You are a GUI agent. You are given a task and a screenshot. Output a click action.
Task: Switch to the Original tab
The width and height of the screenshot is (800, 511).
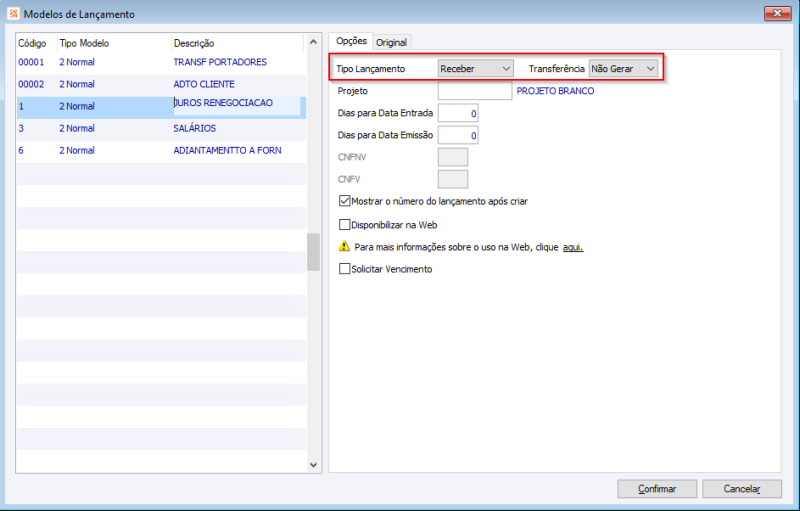coord(391,42)
